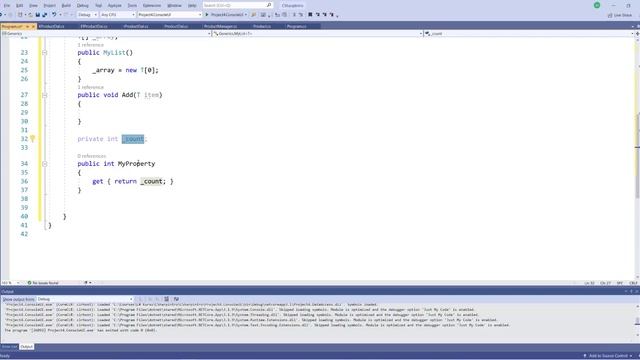640x360 pixels.
Task: Click the highlighted _count field on line 32
Action: point(133,139)
